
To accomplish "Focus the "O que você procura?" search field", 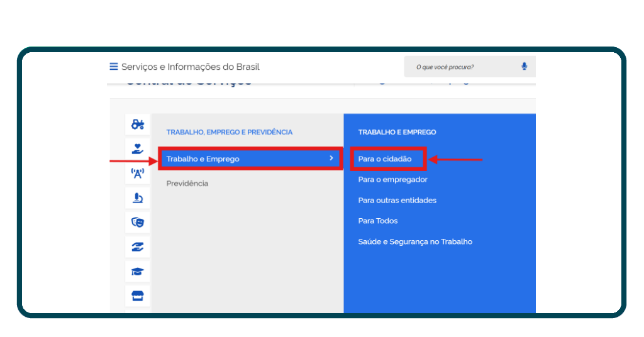I will [462, 67].
